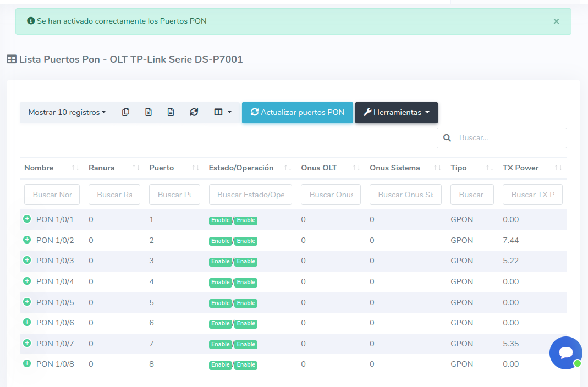Viewport: 588px width, 387px height.
Task: Expand the PON 1/0/4 row
Action: [x=27, y=281]
